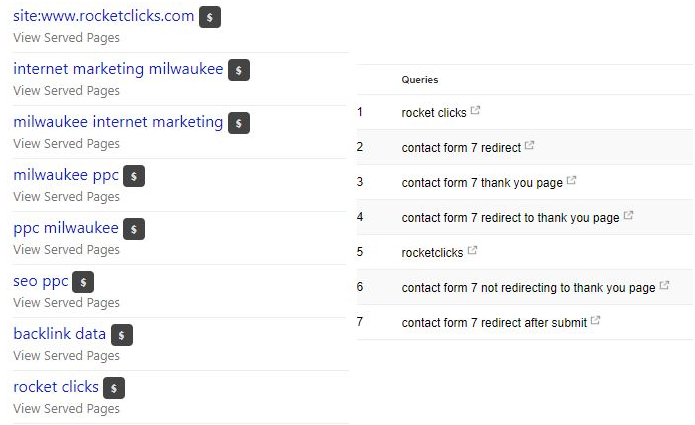Open external link for contact form 7 thank you page

(571, 180)
